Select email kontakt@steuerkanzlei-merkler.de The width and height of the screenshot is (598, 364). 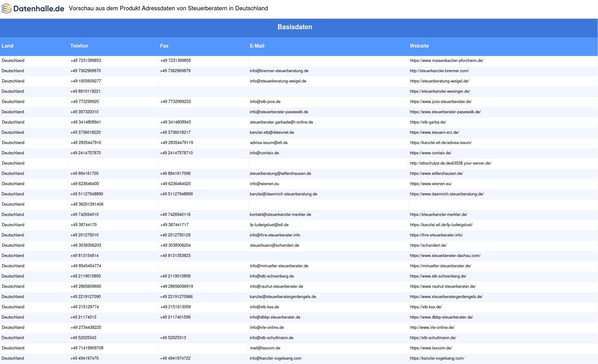pos(280,215)
